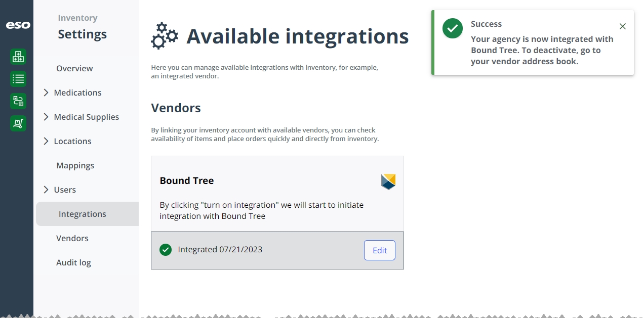The height and width of the screenshot is (318, 644).
Task: Click the Available integrations page title
Action: click(298, 36)
